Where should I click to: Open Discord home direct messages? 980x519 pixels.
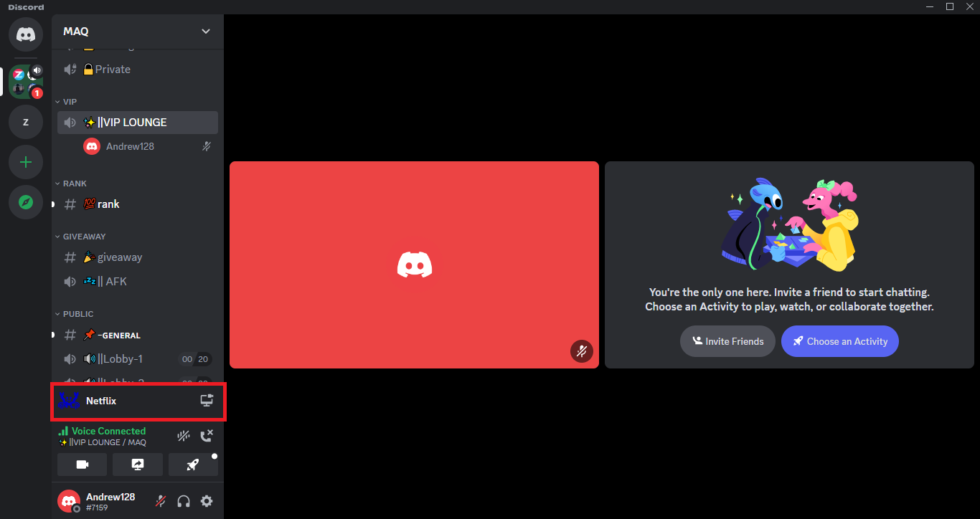26,34
